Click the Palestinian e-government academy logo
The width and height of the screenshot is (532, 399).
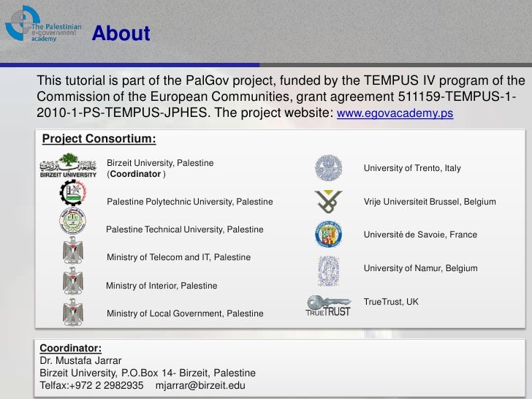click(43, 24)
